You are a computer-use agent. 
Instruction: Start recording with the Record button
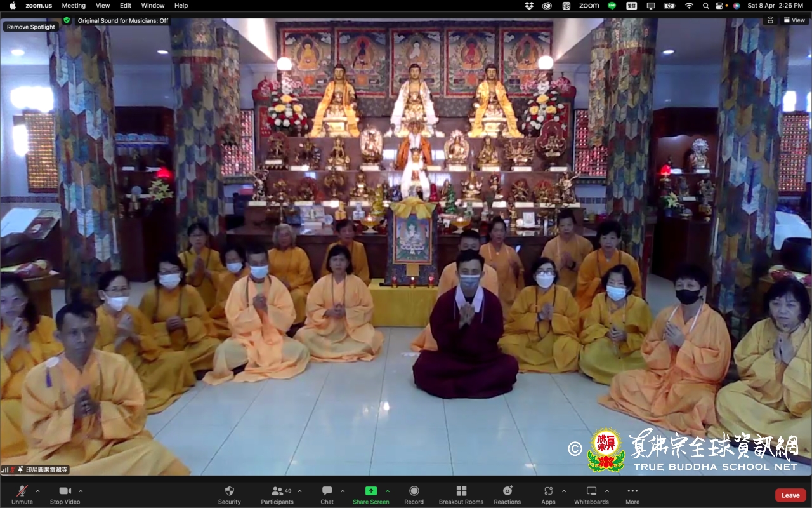414,491
